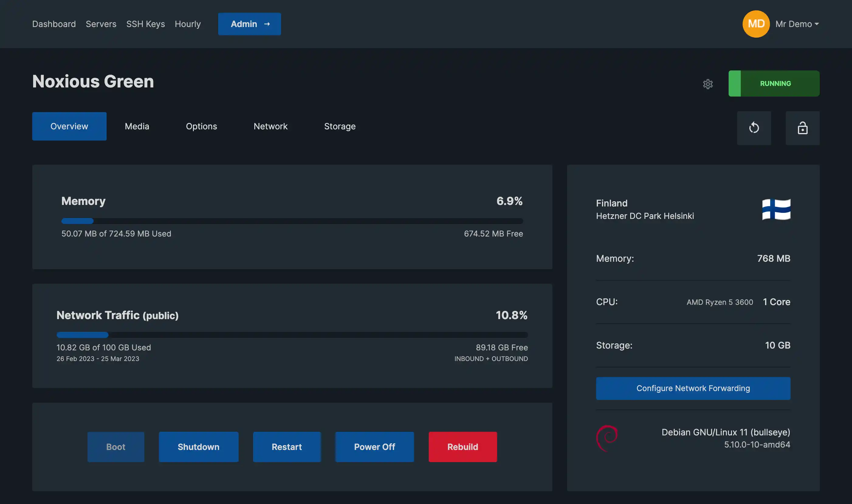
Task: Click the MD user avatar circle
Action: [x=756, y=24]
